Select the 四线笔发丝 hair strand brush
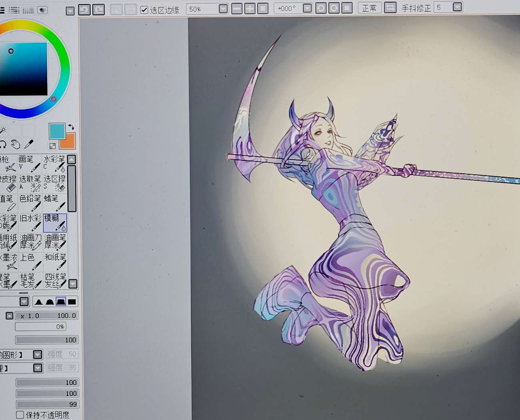Viewport: 520px width, 420px height. tap(55, 280)
